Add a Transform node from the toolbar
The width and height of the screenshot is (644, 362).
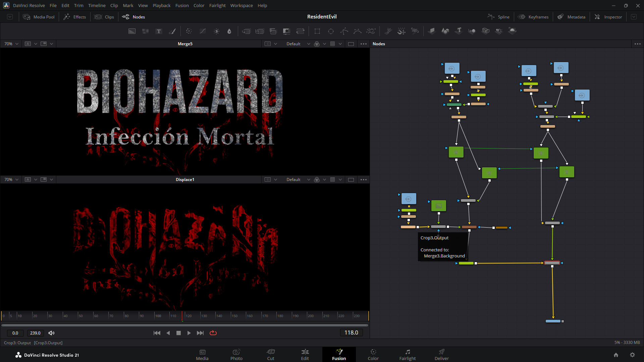click(300, 31)
